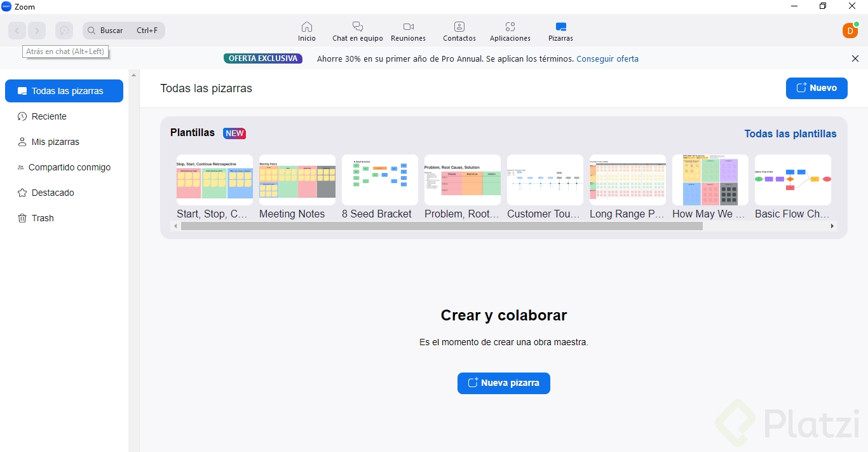The image size is (868, 452).
Task: Open the history clock button
Action: pos(64,31)
